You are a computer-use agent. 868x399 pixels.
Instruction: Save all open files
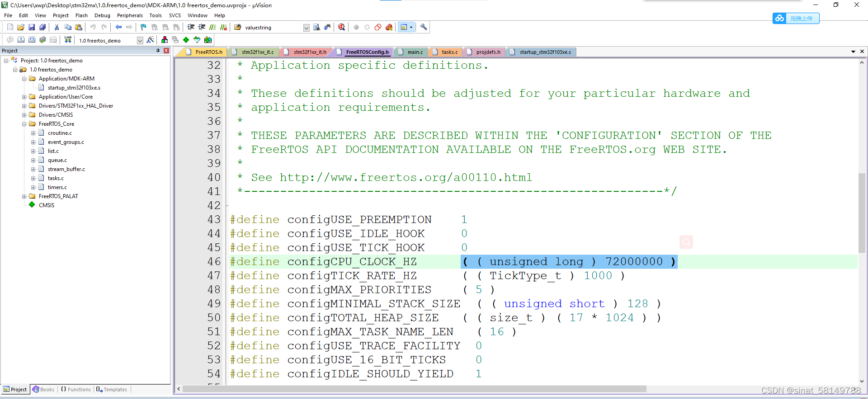(x=42, y=27)
